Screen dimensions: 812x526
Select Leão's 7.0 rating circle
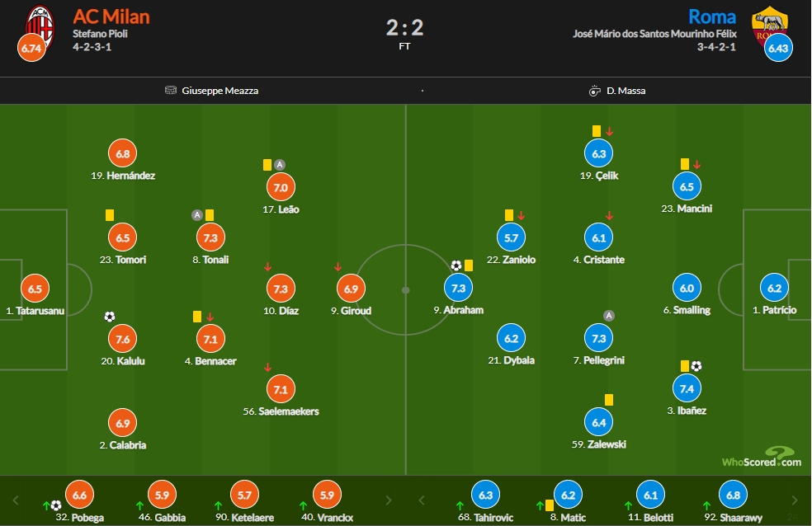pyautogui.click(x=281, y=188)
